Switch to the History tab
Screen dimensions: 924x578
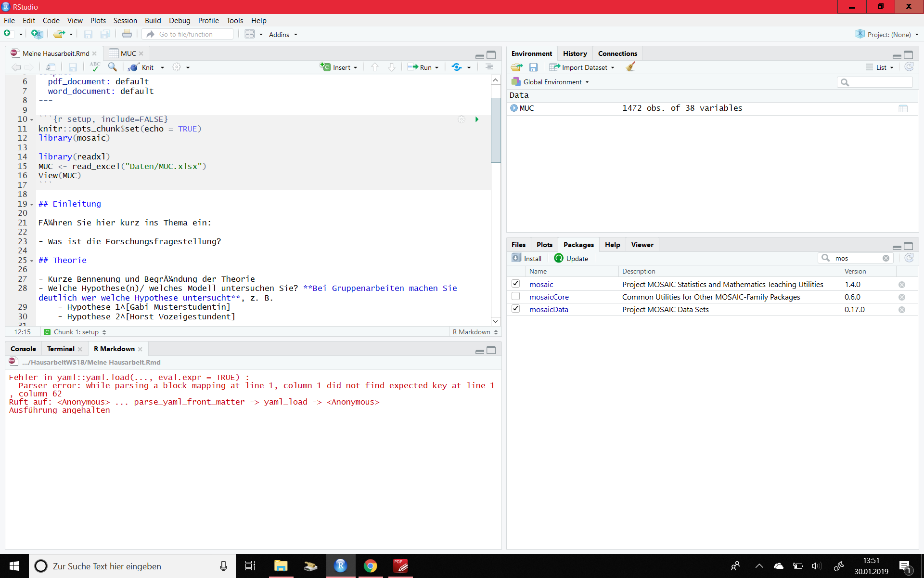pyautogui.click(x=575, y=53)
